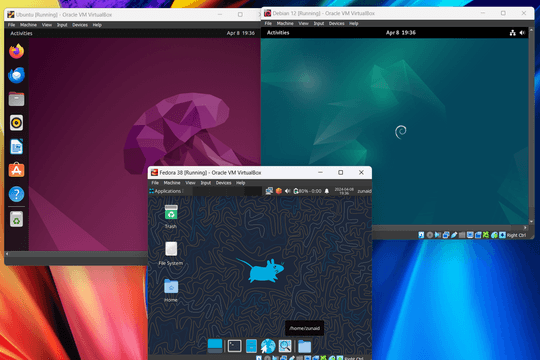Image resolution: width=540 pixels, height=360 pixels.
Task: Click Debian window vertical scrollbar down arrow
Action: pyautogui.click(x=531, y=222)
